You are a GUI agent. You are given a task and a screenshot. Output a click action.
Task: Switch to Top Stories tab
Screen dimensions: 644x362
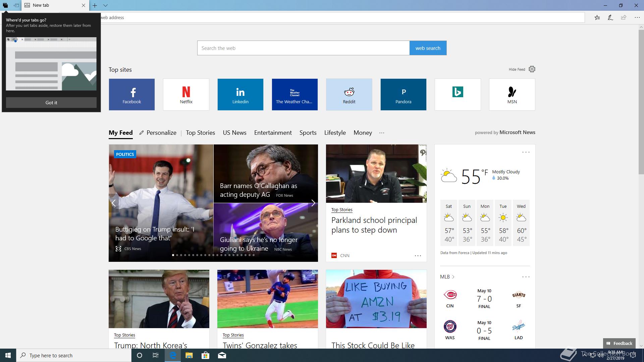(x=201, y=133)
